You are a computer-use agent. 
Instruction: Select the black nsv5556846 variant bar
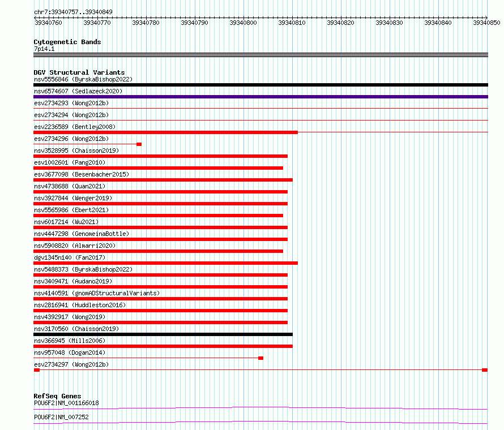tap(260, 85)
